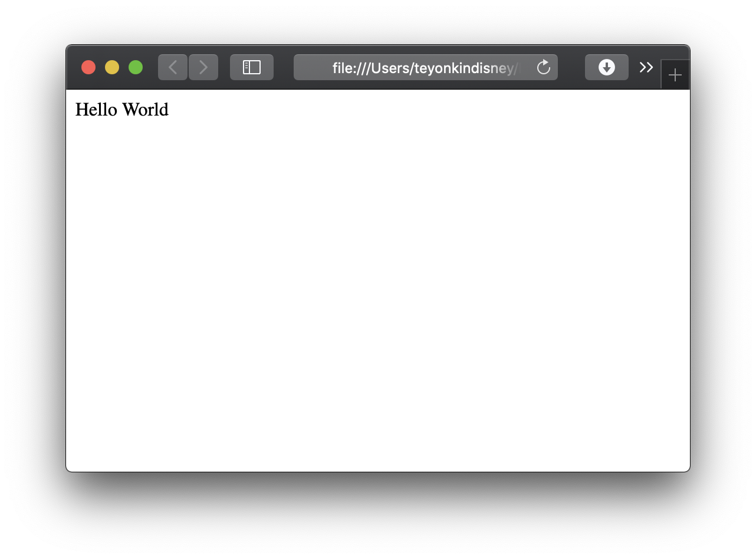Click the Hello World text
This screenshot has height=559, width=756.
[122, 110]
